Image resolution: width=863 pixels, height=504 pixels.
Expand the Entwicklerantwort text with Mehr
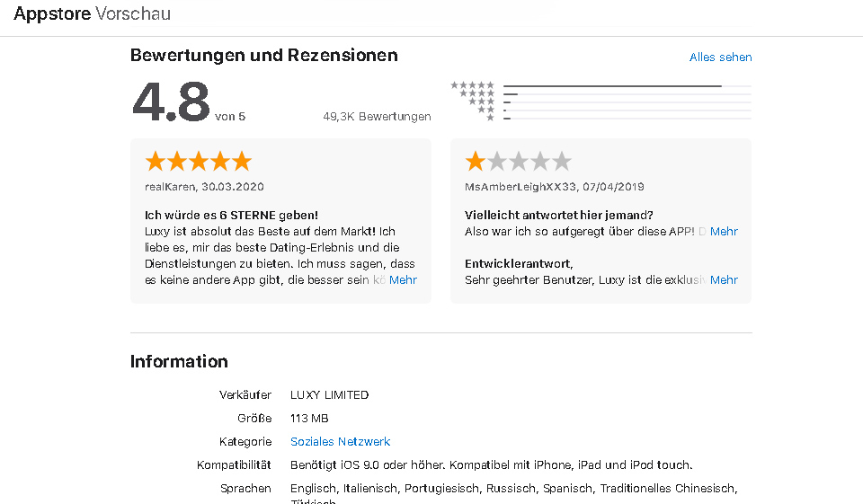pos(724,280)
